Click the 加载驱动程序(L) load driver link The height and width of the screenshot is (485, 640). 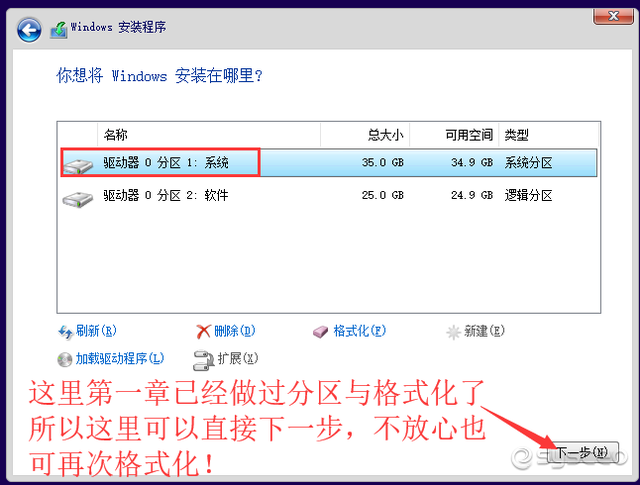pyautogui.click(x=120, y=358)
